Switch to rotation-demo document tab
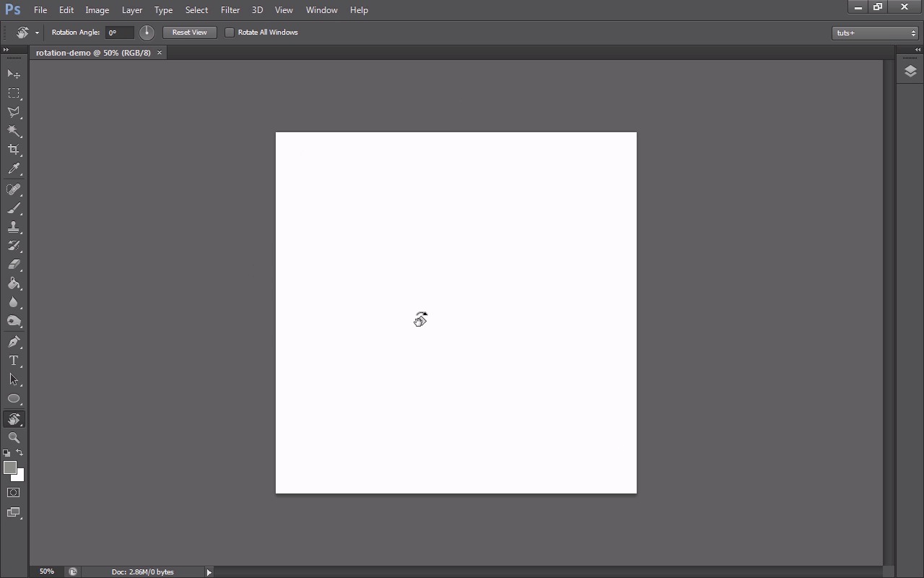The image size is (924, 578). click(93, 53)
